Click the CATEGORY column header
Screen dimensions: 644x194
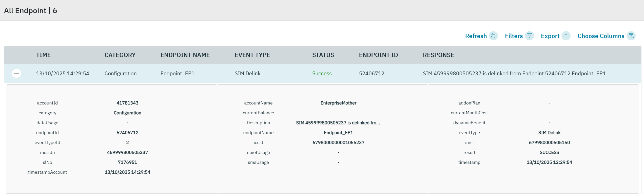point(120,55)
